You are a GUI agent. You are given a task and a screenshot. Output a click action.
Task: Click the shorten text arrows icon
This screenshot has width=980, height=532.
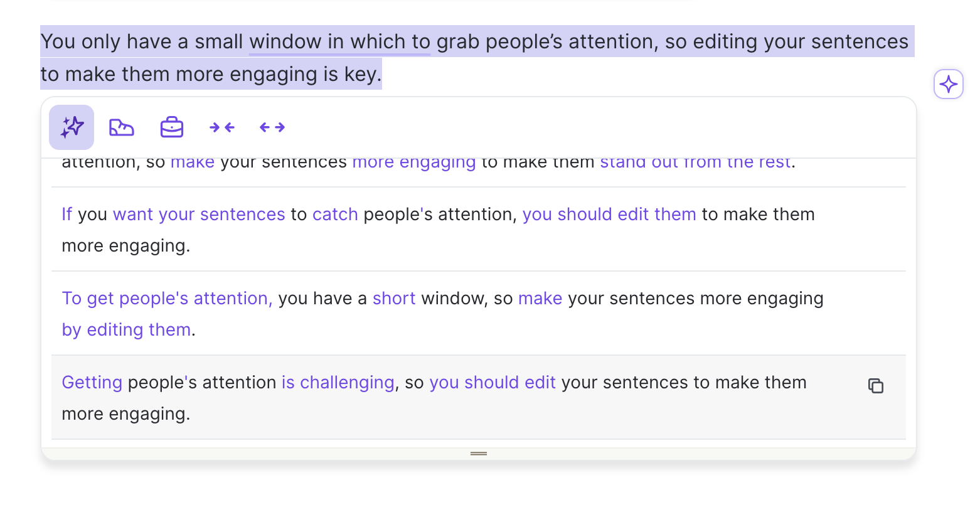[x=222, y=127]
